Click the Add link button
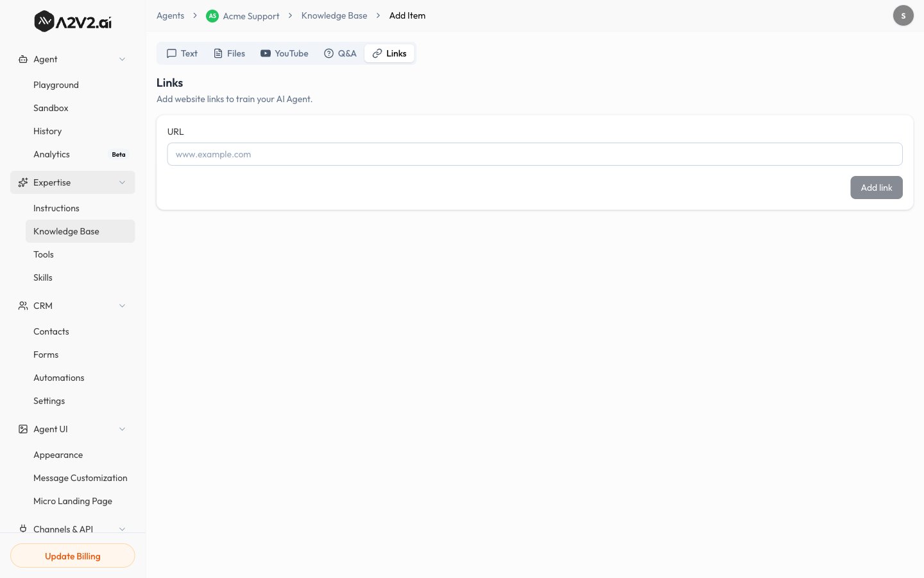The image size is (924, 578). coord(877,188)
